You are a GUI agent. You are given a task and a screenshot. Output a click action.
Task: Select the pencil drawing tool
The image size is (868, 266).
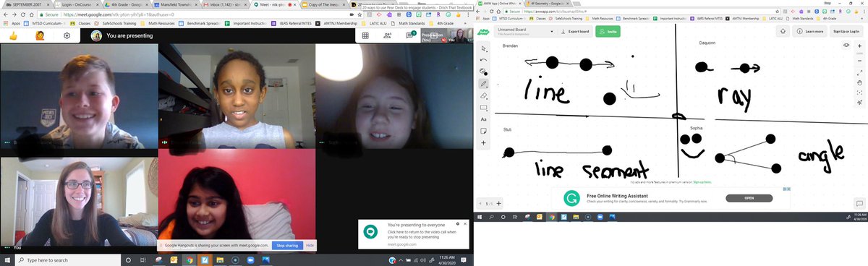click(x=484, y=84)
